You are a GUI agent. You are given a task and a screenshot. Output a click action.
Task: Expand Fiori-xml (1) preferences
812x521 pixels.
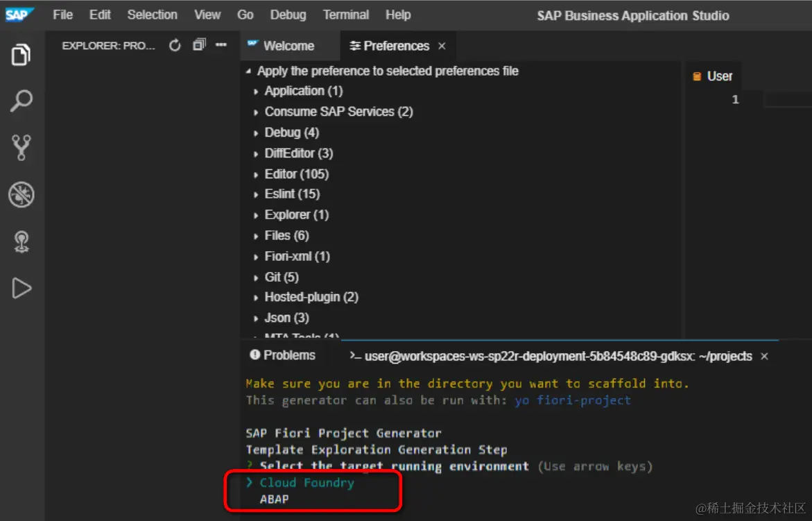coord(297,257)
